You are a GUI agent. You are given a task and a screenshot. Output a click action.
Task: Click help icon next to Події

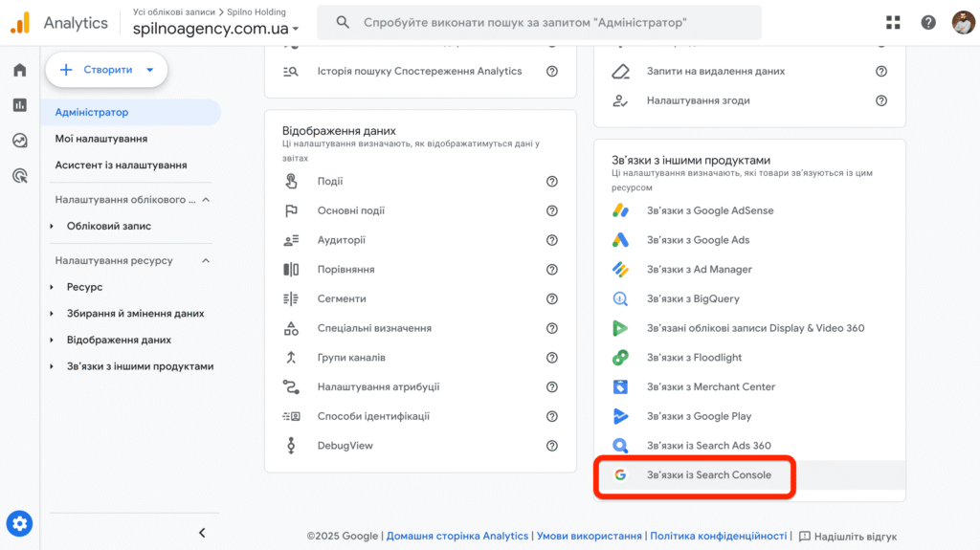tap(552, 181)
